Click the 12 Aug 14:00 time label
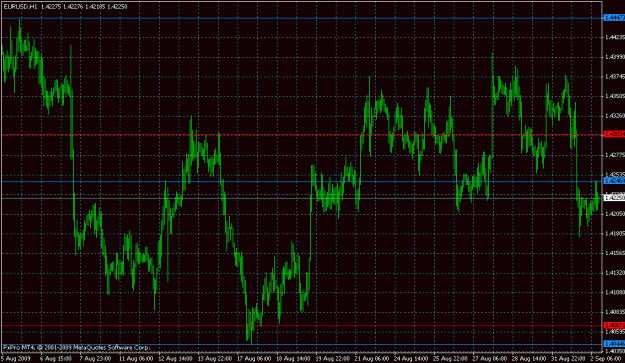 click(x=175, y=359)
